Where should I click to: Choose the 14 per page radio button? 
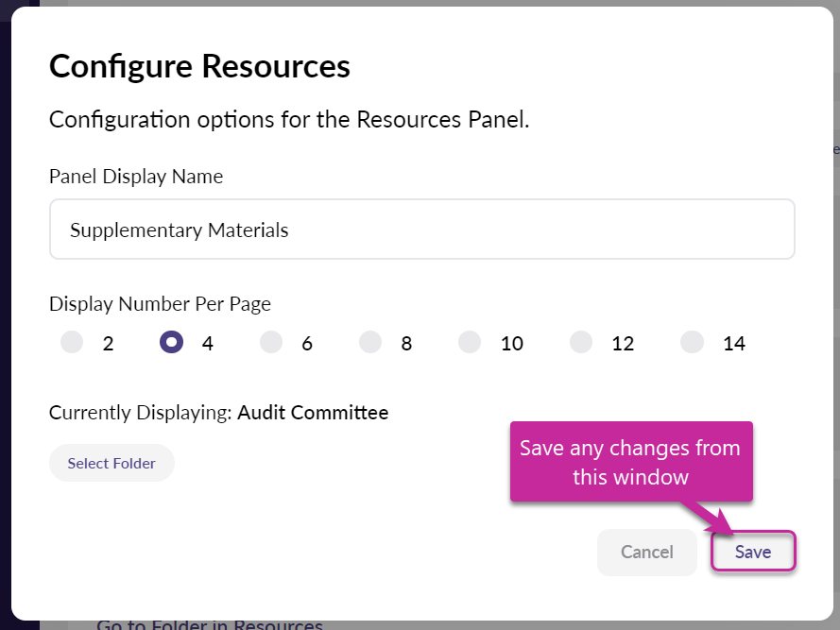pos(693,342)
